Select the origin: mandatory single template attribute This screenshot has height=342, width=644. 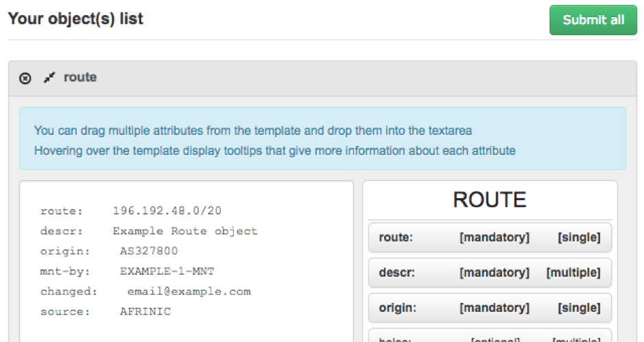click(x=490, y=308)
